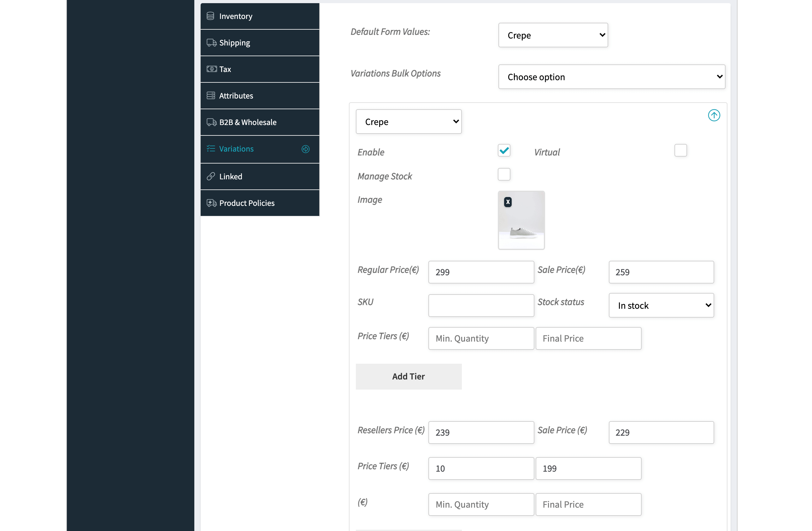Click the Attributes server icon
This screenshot has height=531, width=812.
click(211, 95)
